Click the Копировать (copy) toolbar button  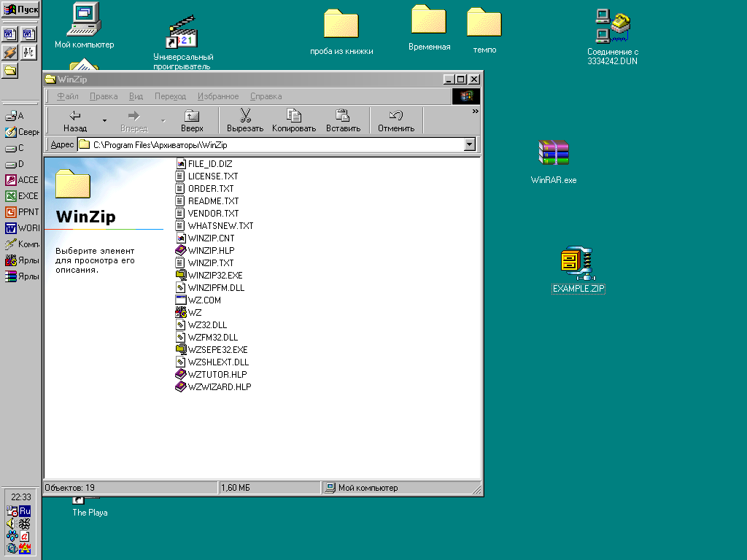click(x=294, y=120)
